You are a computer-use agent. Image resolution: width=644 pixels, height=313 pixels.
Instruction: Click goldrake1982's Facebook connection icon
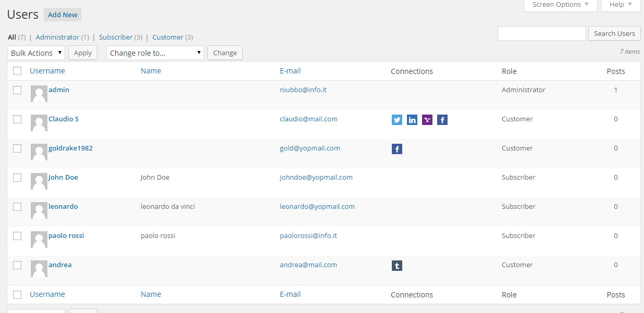[397, 149]
